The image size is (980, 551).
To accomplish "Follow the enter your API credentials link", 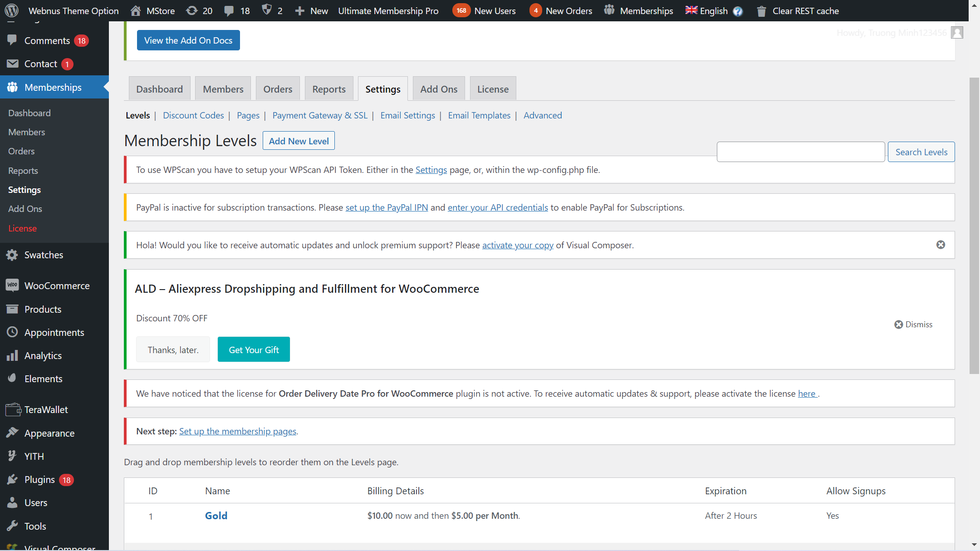I will [498, 207].
